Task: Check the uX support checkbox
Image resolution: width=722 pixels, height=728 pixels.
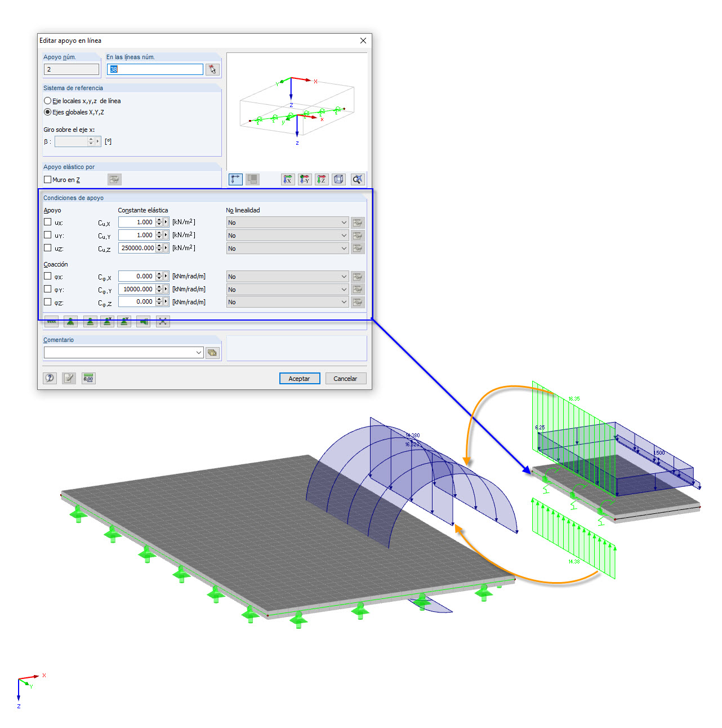Action: (x=48, y=222)
